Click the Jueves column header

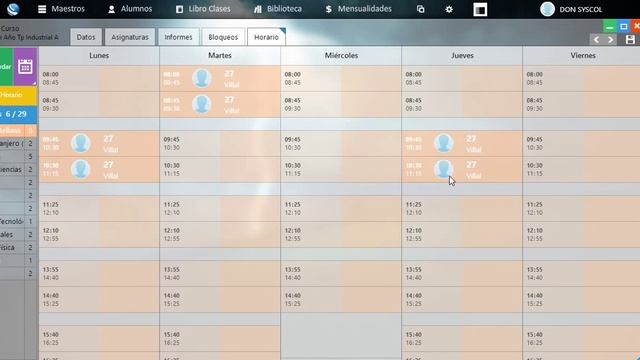click(x=462, y=56)
